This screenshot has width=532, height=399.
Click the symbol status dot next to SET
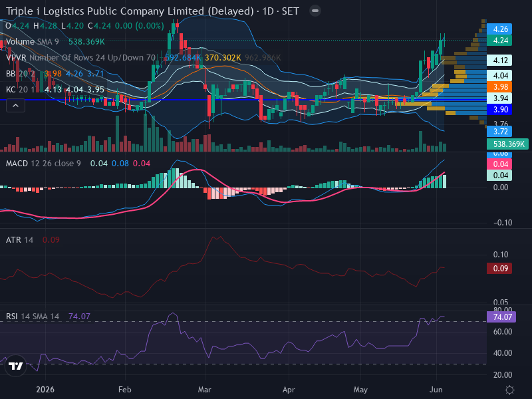pyautogui.click(x=315, y=11)
